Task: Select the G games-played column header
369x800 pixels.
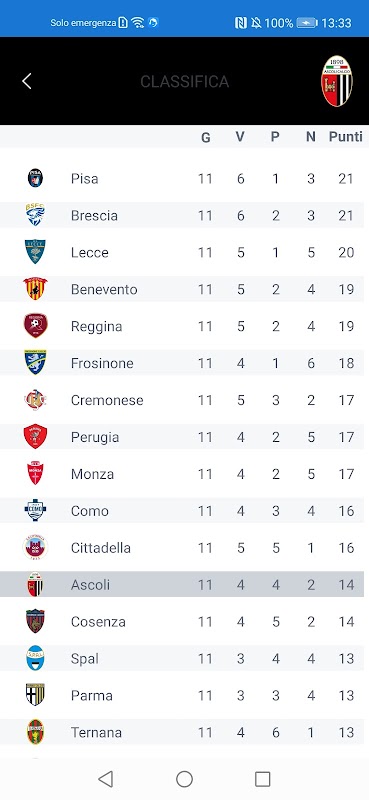Action: [206, 137]
